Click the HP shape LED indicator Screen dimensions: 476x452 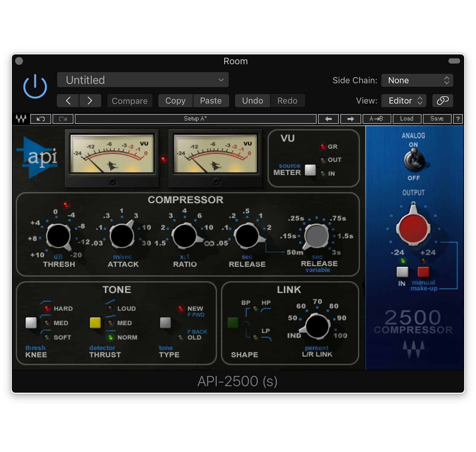pos(255,309)
